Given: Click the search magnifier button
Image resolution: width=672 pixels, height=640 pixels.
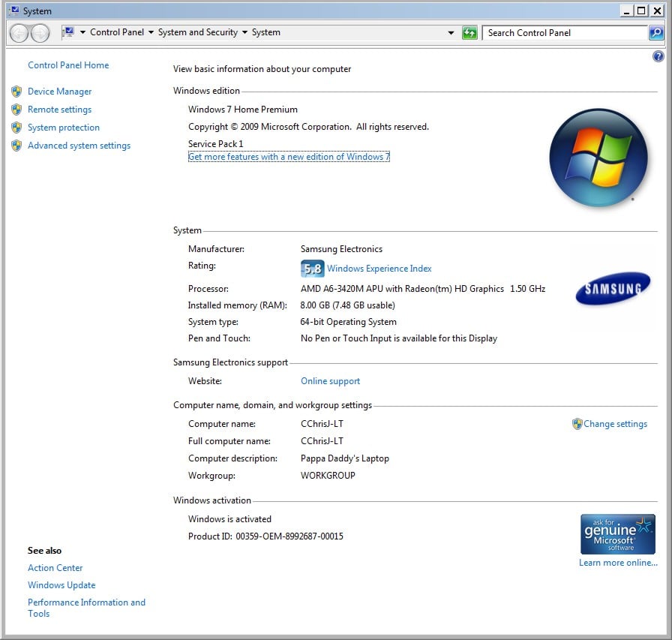Looking at the screenshot, I should (x=656, y=32).
